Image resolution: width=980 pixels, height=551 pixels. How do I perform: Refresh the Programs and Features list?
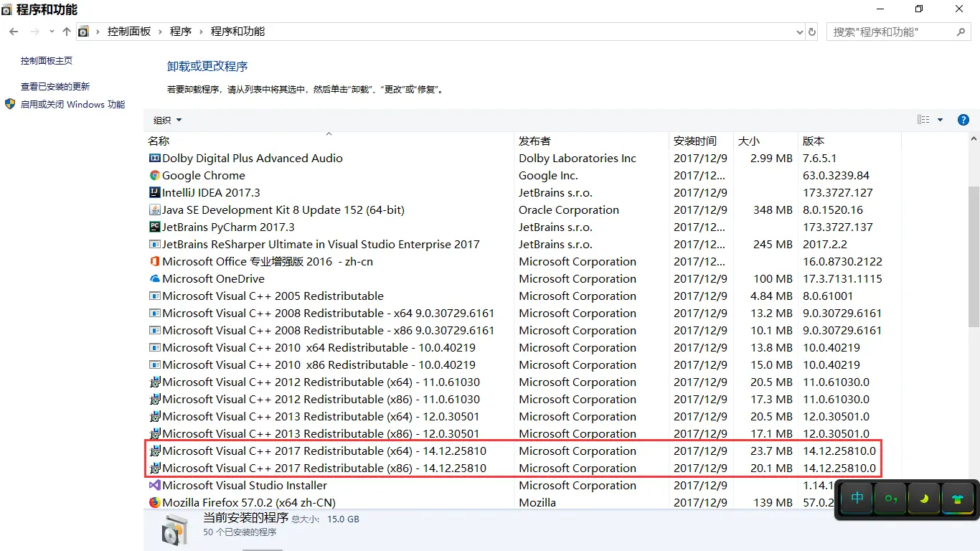point(812,32)
